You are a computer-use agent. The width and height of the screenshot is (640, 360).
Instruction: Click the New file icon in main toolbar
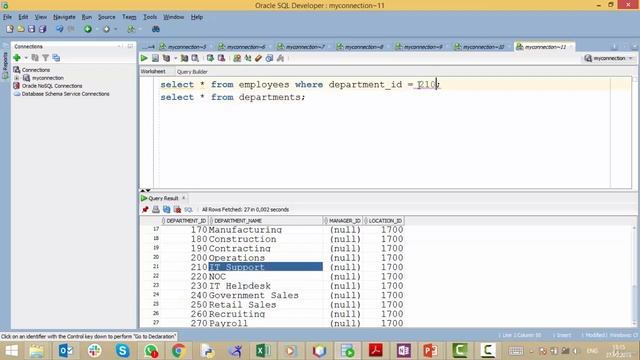click(x=10, y=29)
